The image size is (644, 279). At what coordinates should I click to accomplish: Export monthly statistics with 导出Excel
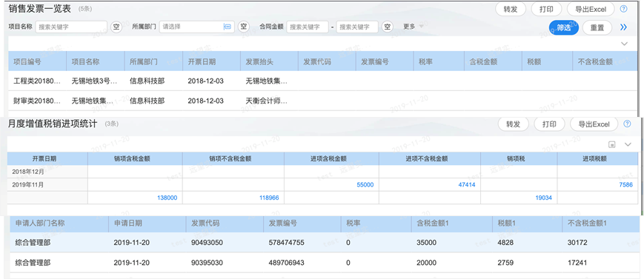594,124
